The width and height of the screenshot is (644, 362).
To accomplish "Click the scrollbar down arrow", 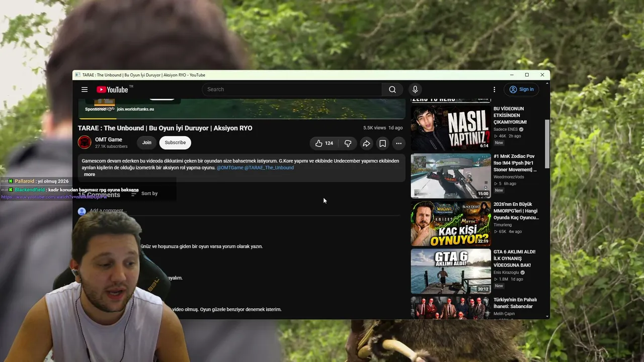I will 547,316.
